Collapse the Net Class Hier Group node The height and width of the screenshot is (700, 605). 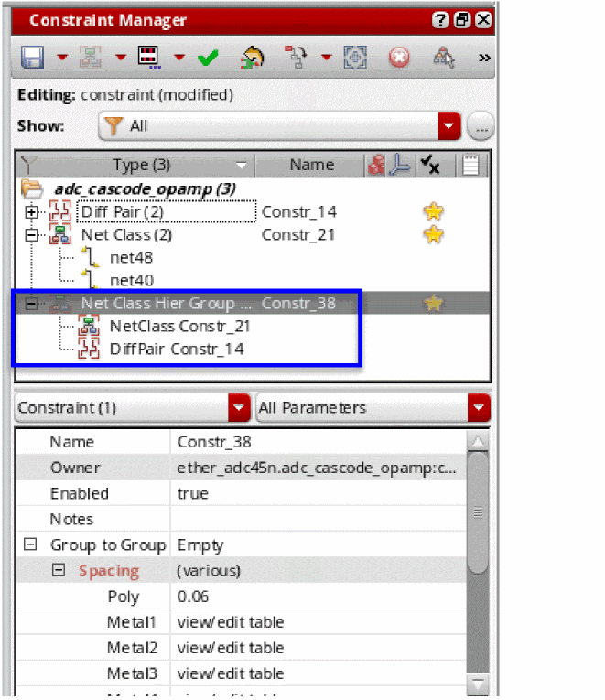tap(32, 304)
